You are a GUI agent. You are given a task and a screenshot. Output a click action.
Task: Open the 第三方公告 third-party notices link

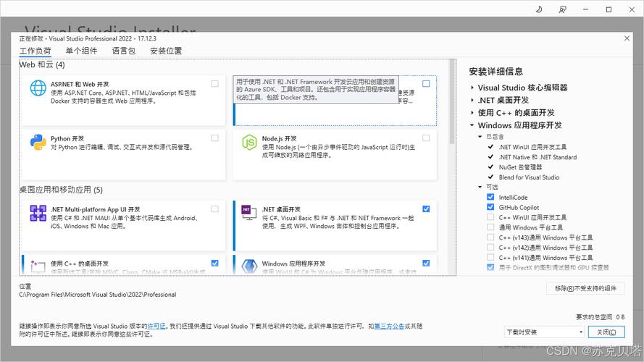click(x=389, y=327)
